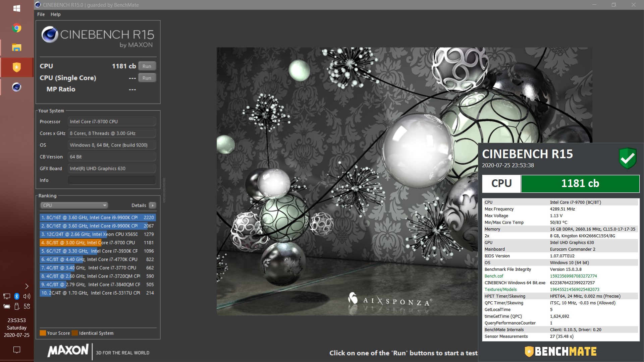
Task: Click the MAXON logo
Action: 68,351
